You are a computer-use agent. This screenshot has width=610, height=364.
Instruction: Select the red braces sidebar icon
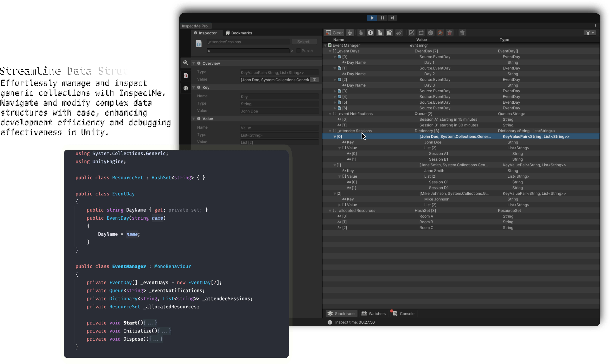tap(186, 76)
